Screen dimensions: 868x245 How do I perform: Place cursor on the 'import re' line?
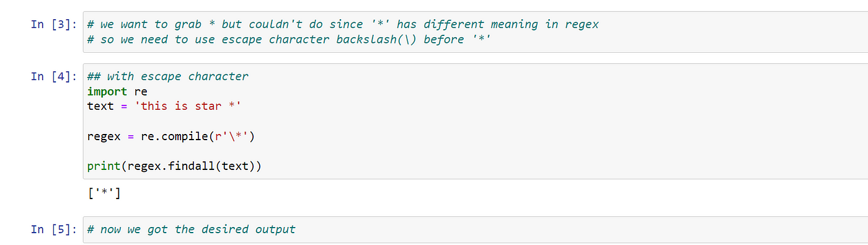click(x=117, y=91)
